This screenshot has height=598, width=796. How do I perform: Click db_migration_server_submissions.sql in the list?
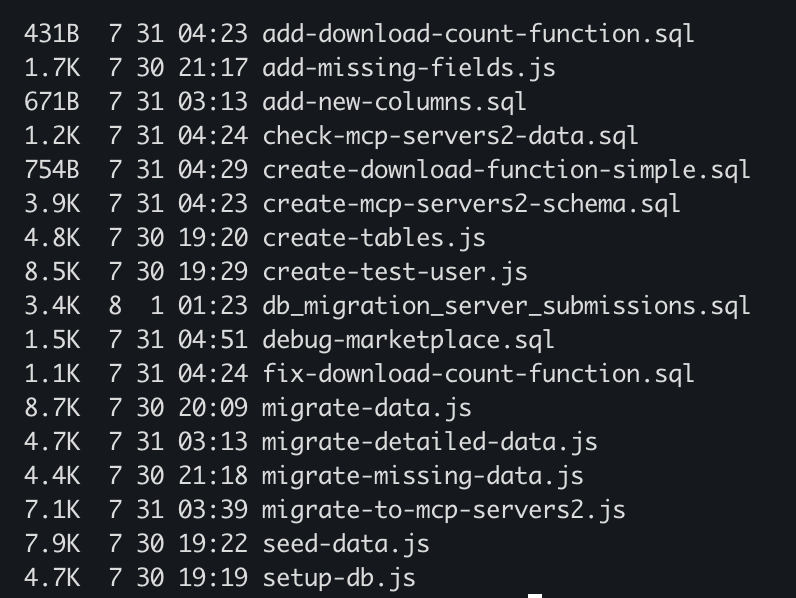click(x=506, y=305)
